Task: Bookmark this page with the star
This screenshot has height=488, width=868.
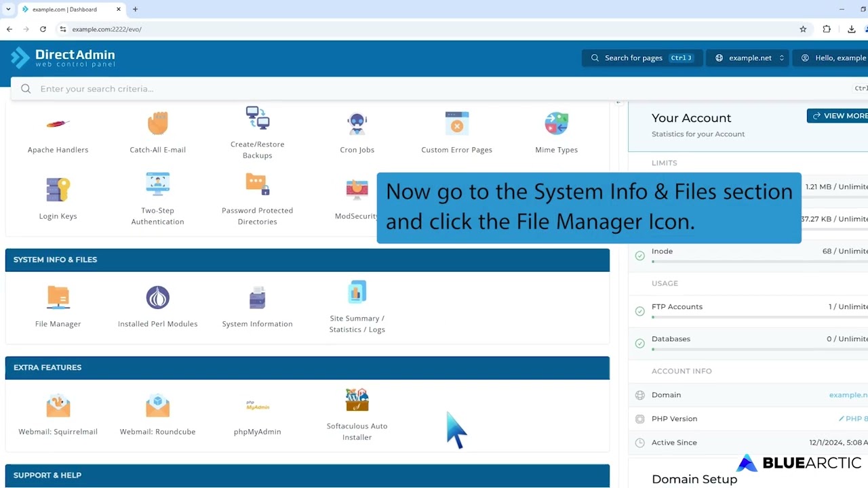Action: 803,29
